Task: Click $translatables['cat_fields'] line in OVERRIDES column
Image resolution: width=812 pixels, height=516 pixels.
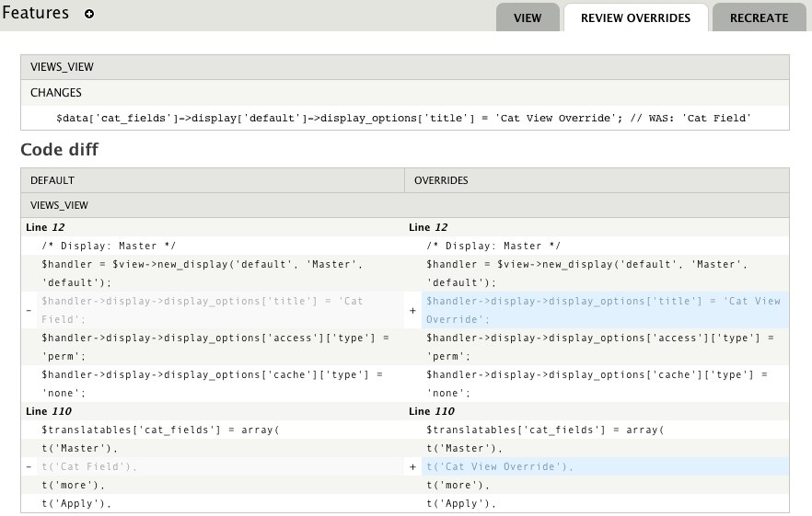Action: click(x=545, y=430)
